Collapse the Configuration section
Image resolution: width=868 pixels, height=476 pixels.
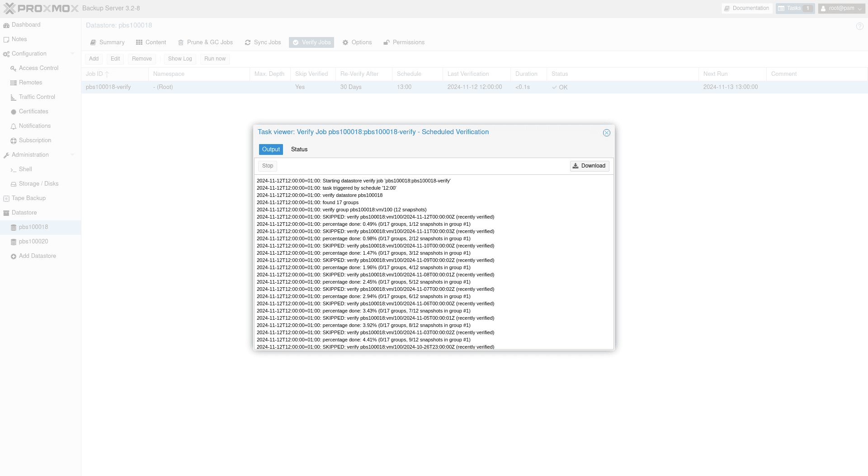(72, 54)
